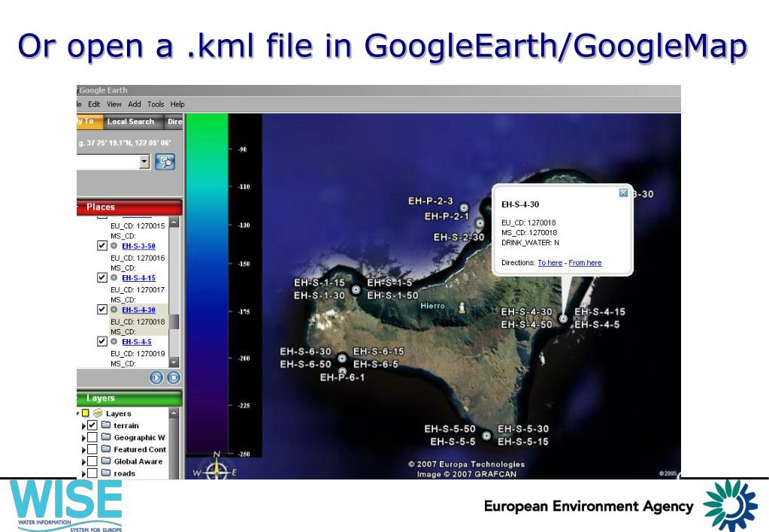The height and width of the screenshot is (532, 769).
Task: Click the placemark marker beside EH-S-6-30
Action: (342, 358)
